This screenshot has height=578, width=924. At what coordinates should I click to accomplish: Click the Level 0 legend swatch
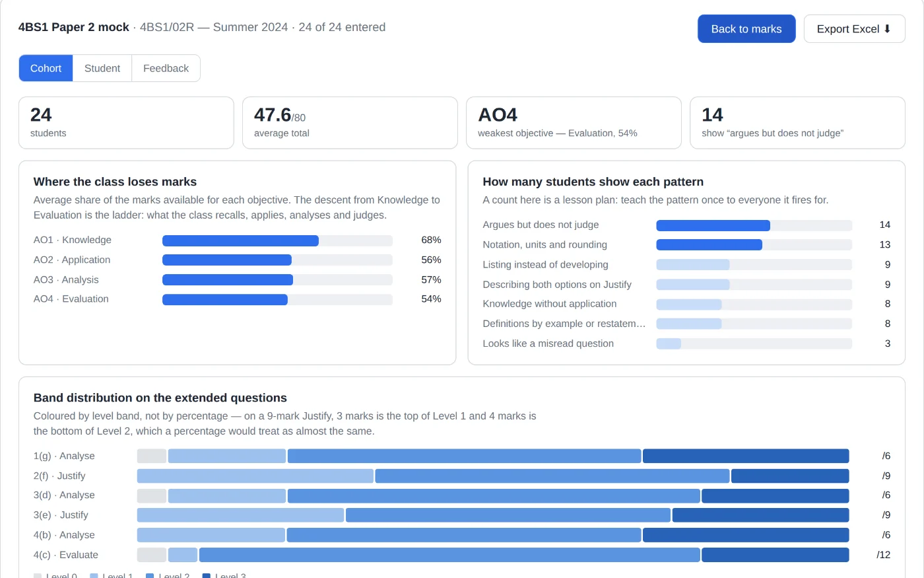pos(38,576)
